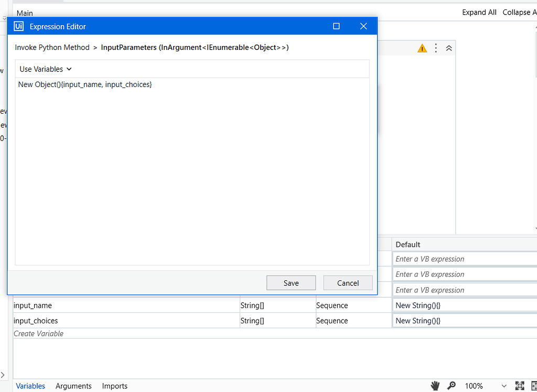Select the Variables tab
Image resolution: width=537 pixels, height=392 pixels.
(x=30, y=386)
